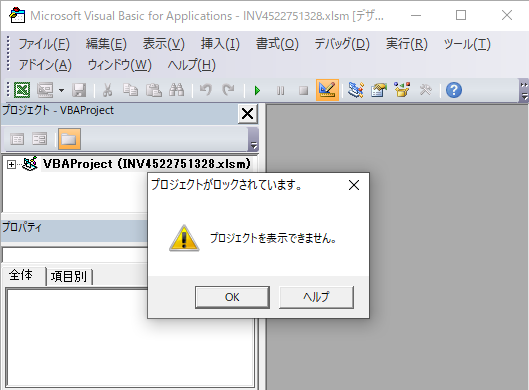529x390 pixels.
Task: Click the Cut scissors icon
Action: coord(107,90)
